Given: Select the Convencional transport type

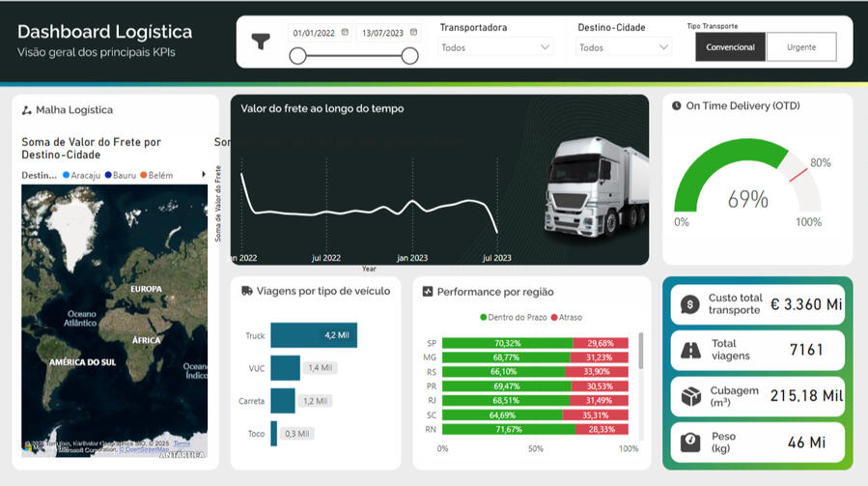Looking at the screenshot, I should (730, 47).
